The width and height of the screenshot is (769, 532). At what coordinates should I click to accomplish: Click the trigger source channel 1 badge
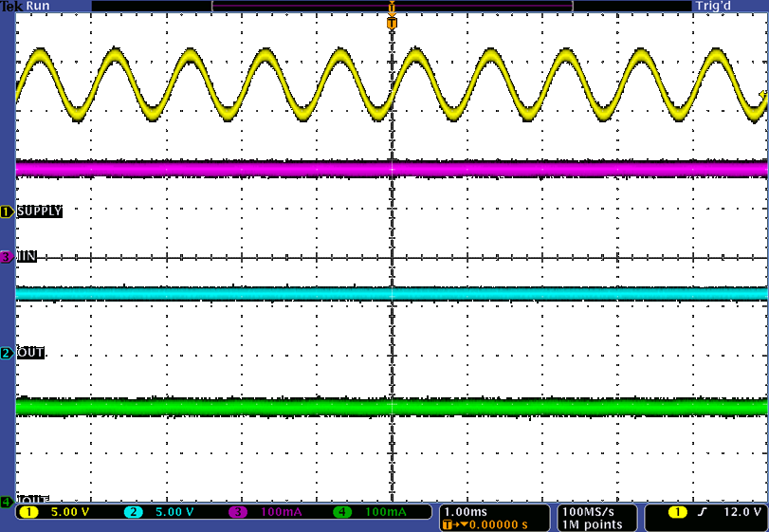[x=677, y=512]
